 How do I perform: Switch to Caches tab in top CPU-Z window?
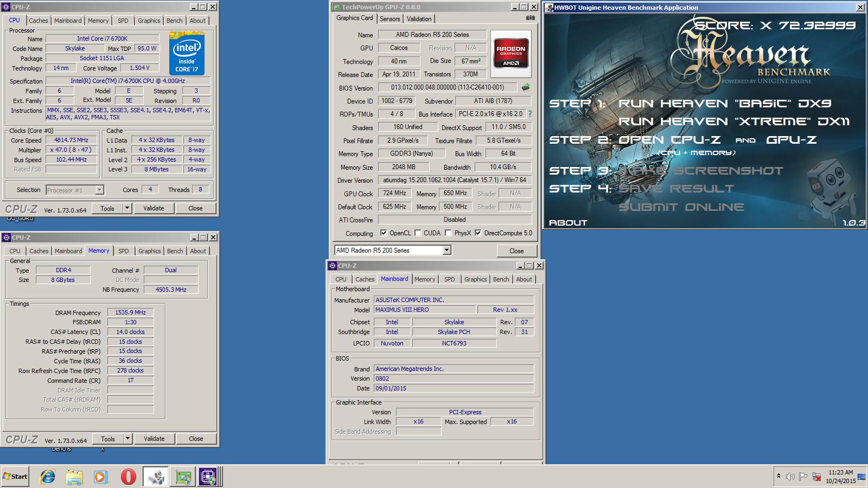click(x=39, y=21)
